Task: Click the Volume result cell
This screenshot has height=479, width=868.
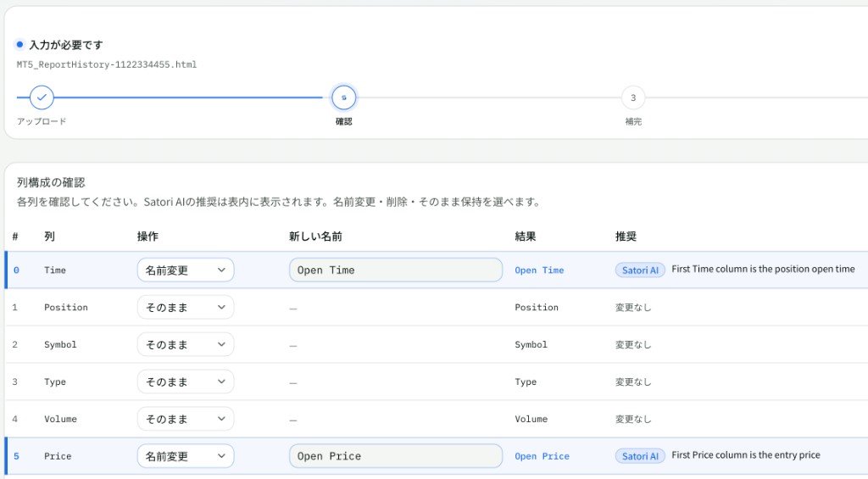Action: pyautogui.click(x=531, y=419)
